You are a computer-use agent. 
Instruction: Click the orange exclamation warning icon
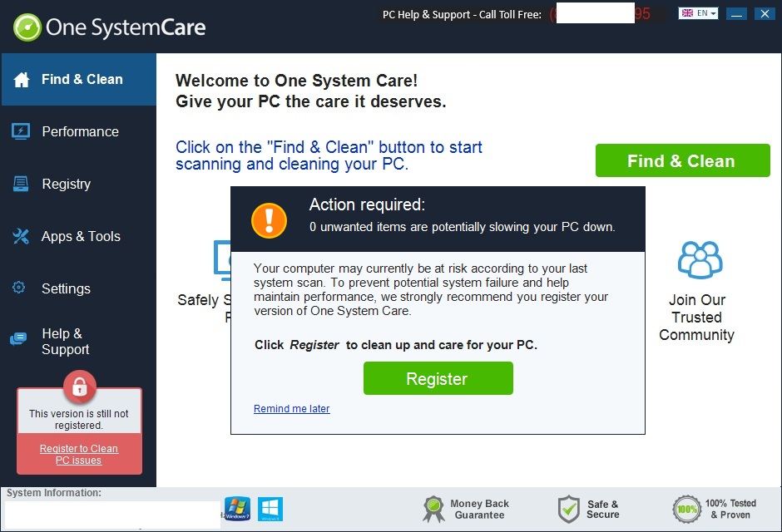(270, 220)
